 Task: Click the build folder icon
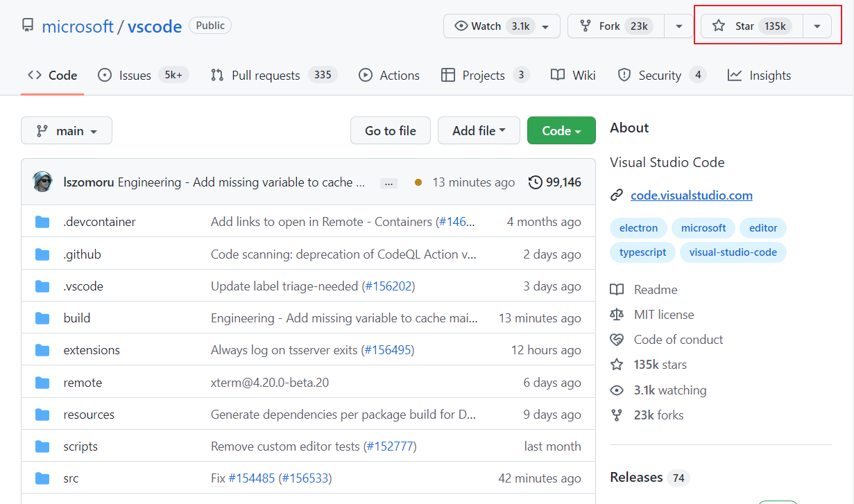pyautogui.click(x=42, y=318)
